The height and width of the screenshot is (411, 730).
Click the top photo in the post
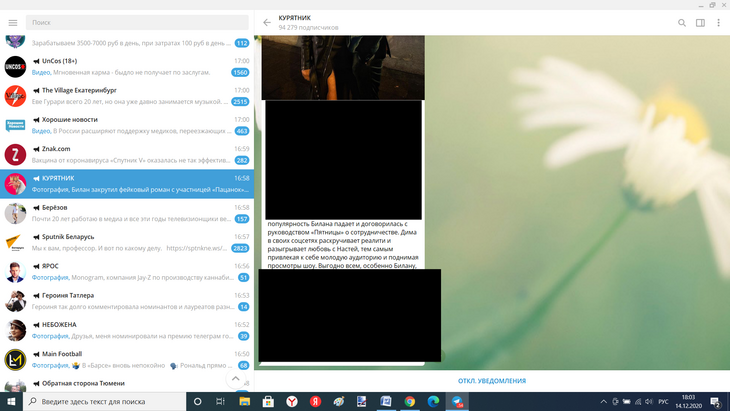[x=343, y=67]
